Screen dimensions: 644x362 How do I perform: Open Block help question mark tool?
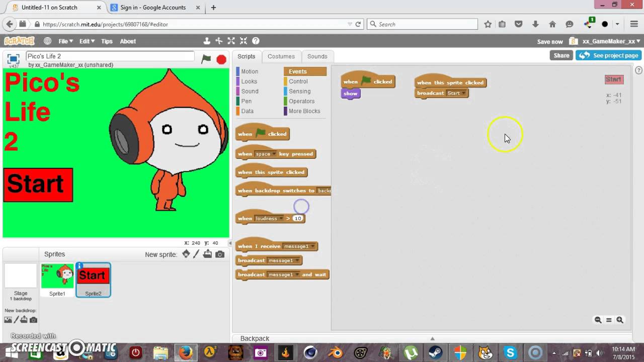click(256, 41)
